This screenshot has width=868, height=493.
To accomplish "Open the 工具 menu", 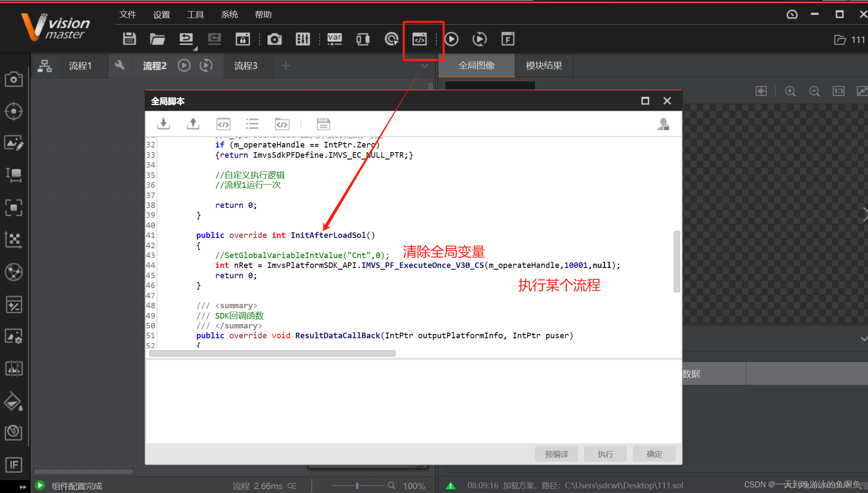I will click(195, 15).
